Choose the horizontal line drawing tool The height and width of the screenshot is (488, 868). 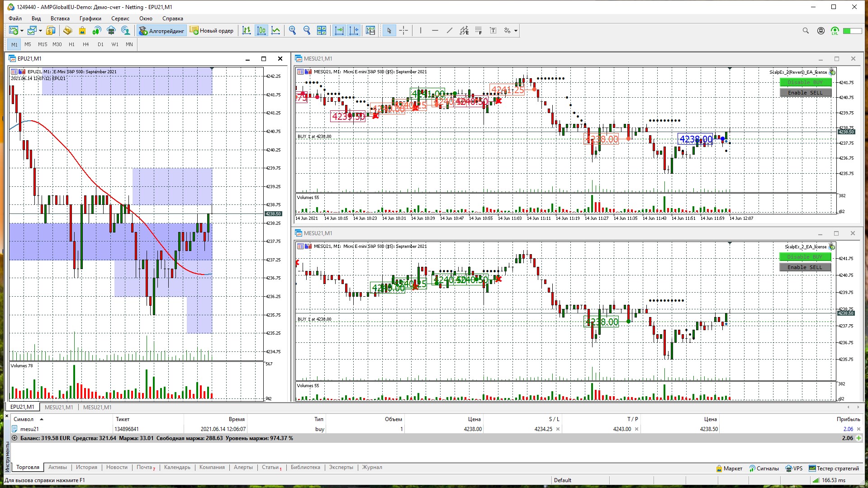[x=435, y=31]
